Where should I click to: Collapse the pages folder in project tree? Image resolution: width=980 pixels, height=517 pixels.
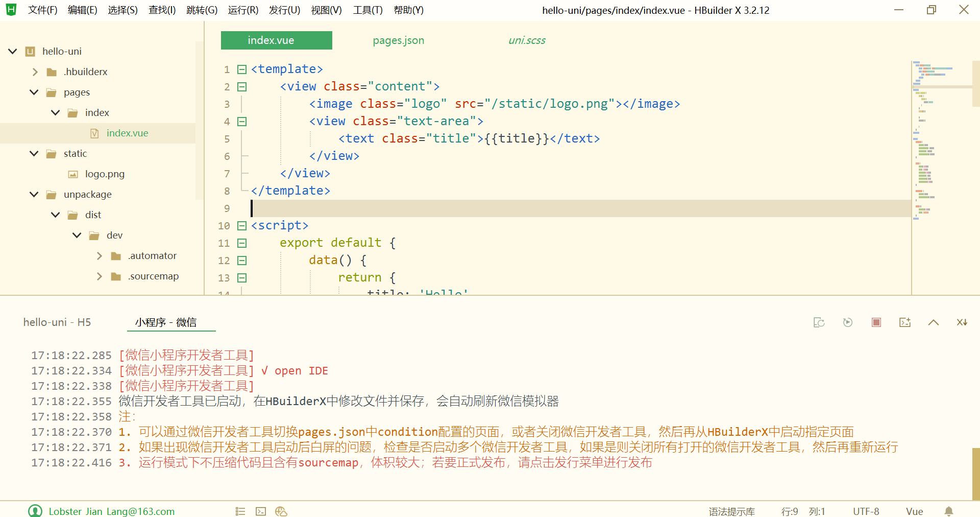tap(34, 92)
